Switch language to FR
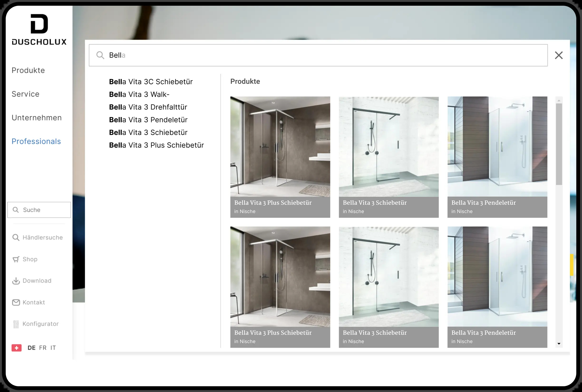Screen dimensions: 582x392 tap(43, 348)
